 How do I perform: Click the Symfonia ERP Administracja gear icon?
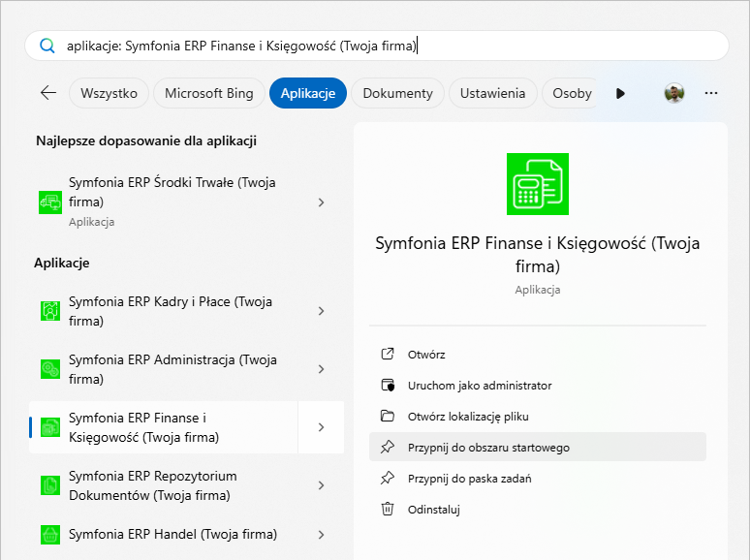(49, 369)
